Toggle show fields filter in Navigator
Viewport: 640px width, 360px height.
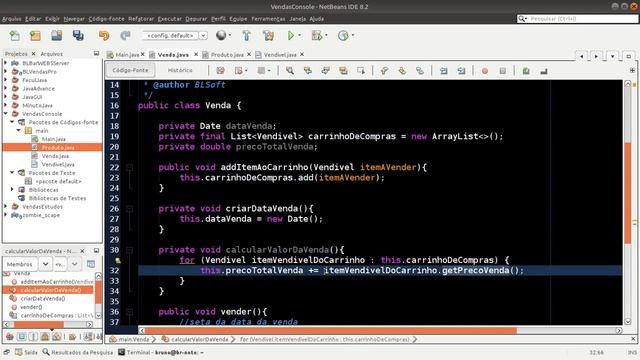(x=22, y=337)
